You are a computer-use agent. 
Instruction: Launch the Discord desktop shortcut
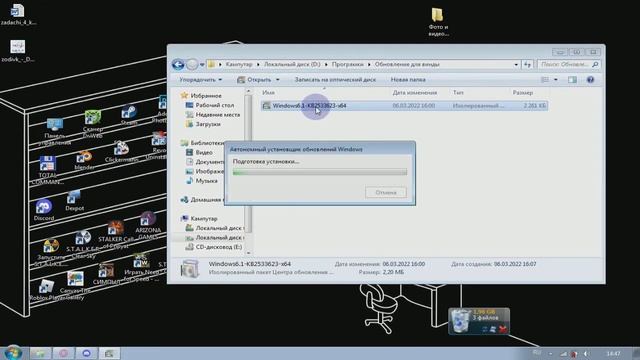coord(44,210)
